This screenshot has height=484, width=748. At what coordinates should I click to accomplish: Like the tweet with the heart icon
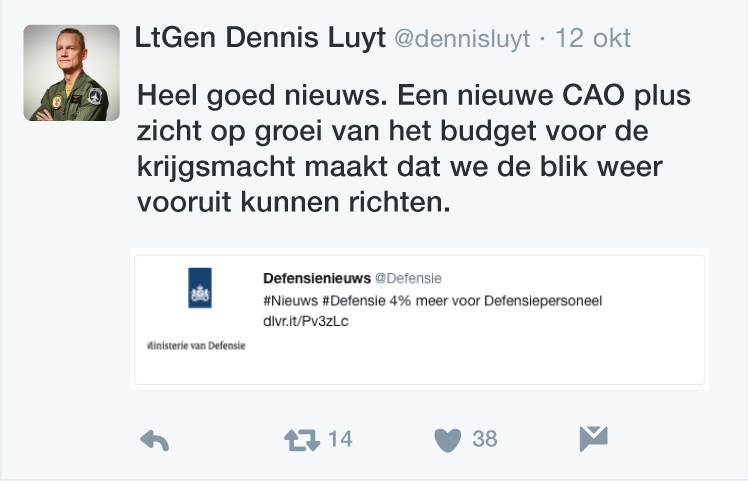[x=448, y=440]
